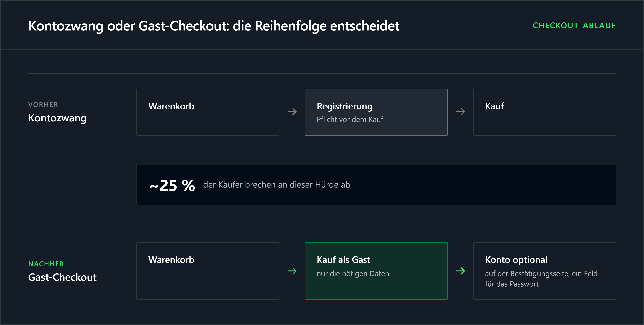Click the 'nur die nötigen Daten' subtitle
The width and height of the screenshot is (644, 325).
(x=353, y=274)
